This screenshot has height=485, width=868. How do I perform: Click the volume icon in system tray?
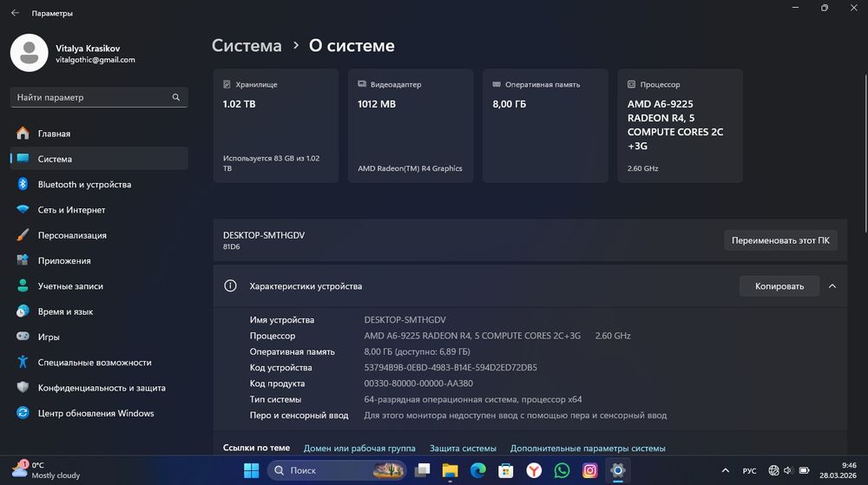788,470
